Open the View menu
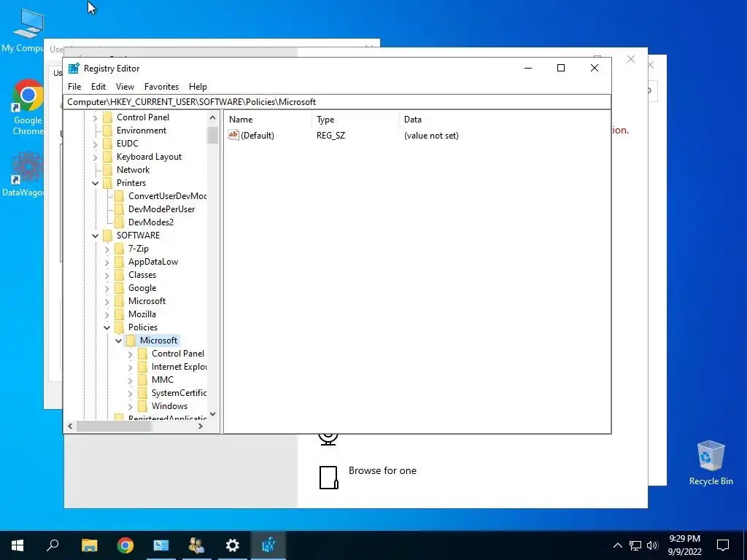The image size is (747, 560). (x=125, y=87)
